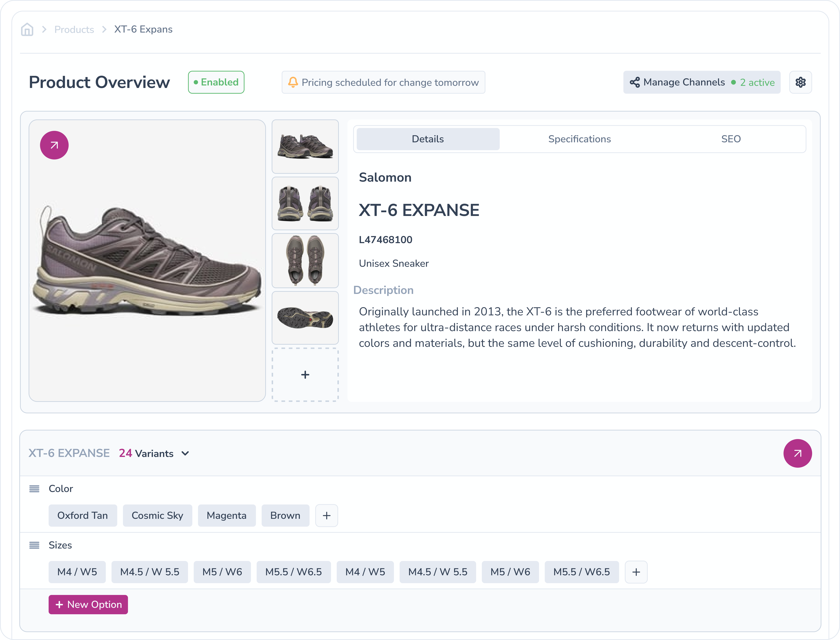Screen dimensions: 840x640
Task: Click the New Option button
Action: coord(88,605)
